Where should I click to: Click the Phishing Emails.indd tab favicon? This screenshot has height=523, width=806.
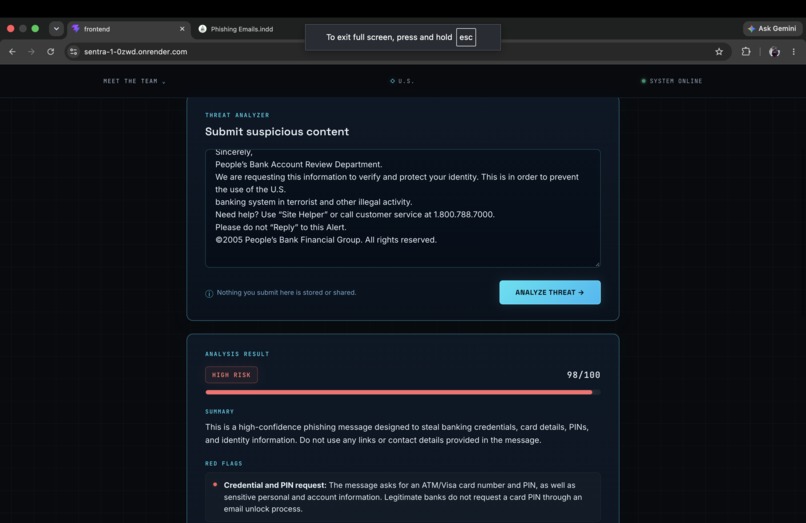[x=203, y=29]
